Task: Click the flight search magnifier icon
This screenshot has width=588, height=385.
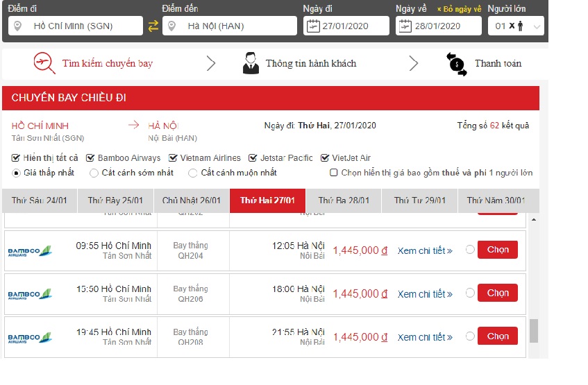Action: coord(44,63)
